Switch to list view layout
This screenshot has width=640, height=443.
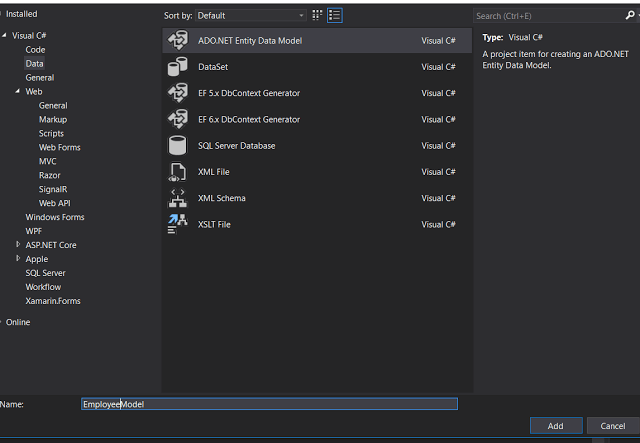[335, 16]
